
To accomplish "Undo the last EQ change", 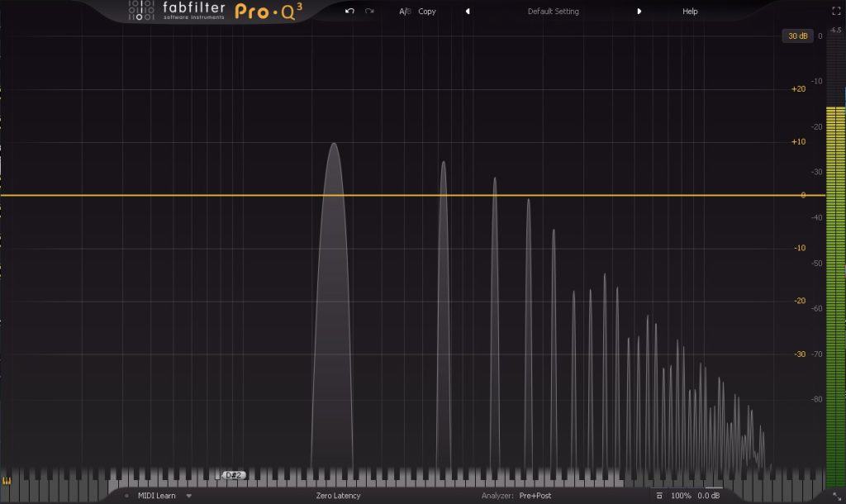I will (349, 11).
